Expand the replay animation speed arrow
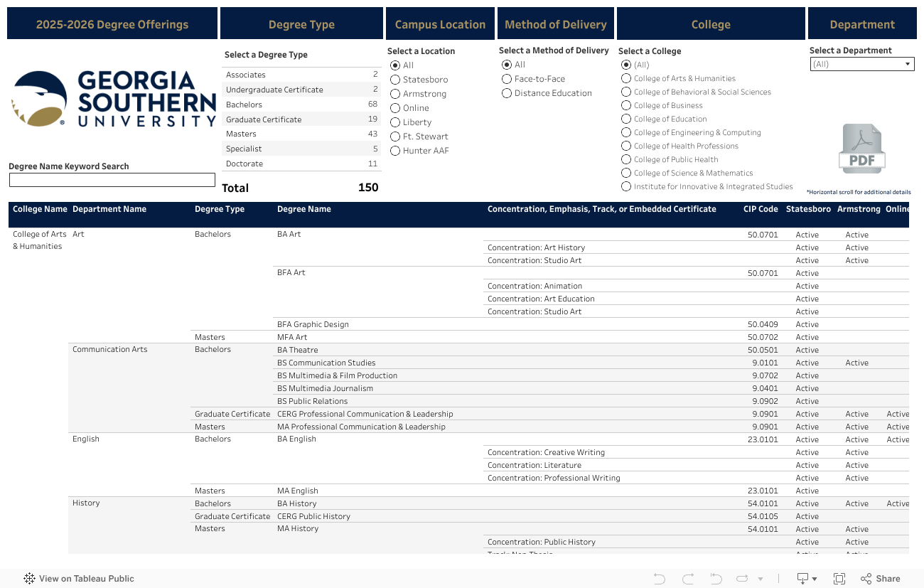 click(761, 579)
